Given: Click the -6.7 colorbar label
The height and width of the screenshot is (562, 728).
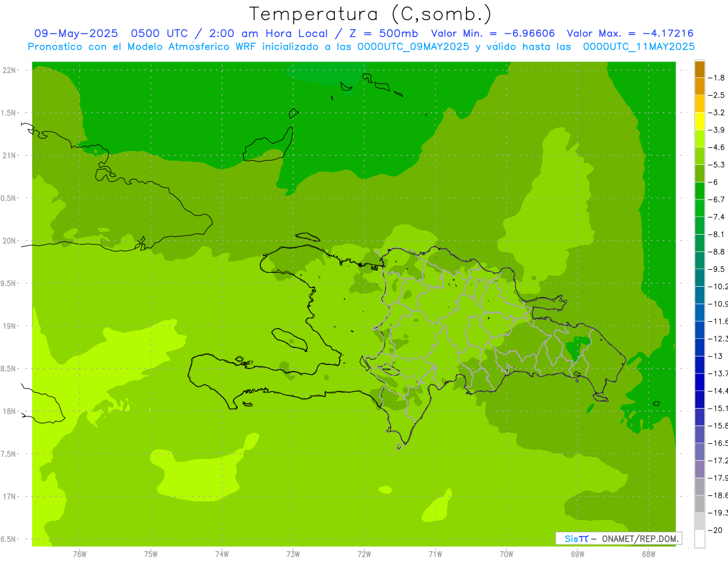Looking at the screenshot, I should [717, 199].
